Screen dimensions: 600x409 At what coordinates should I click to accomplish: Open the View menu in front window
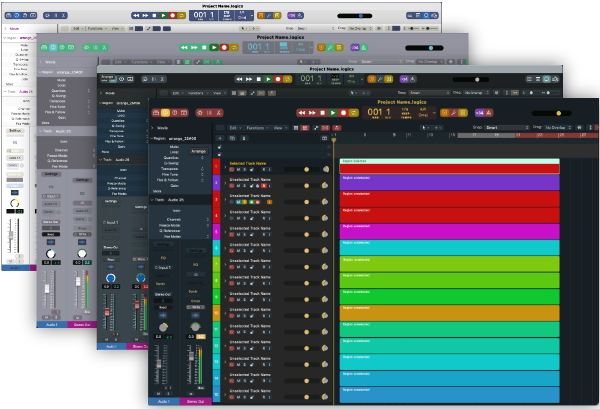279,128
